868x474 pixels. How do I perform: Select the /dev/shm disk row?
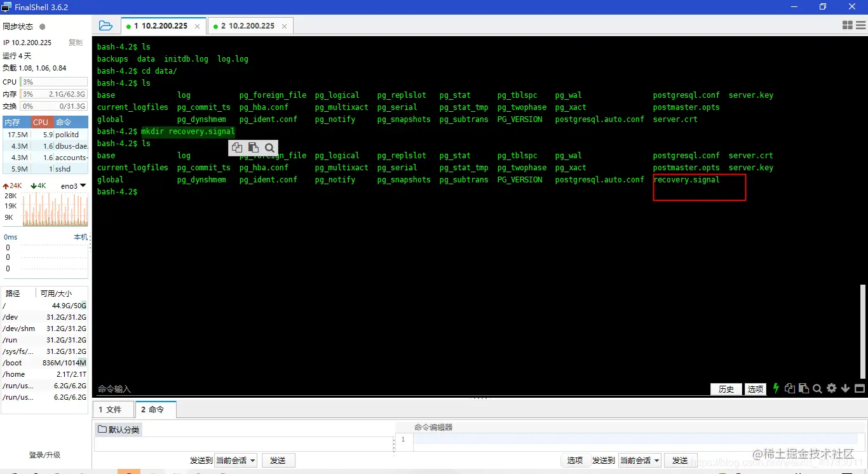tap(44, 328)
